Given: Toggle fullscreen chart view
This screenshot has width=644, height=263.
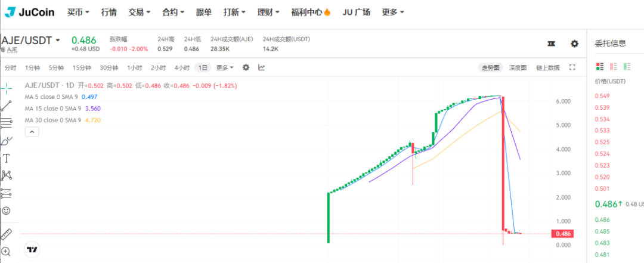Looking at the screenshot, I should [572, 67].
